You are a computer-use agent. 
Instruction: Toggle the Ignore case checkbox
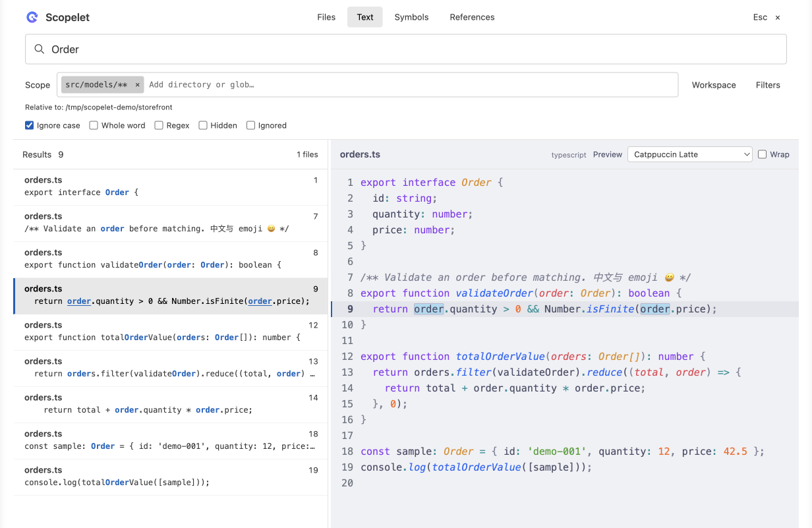[29, 125]
